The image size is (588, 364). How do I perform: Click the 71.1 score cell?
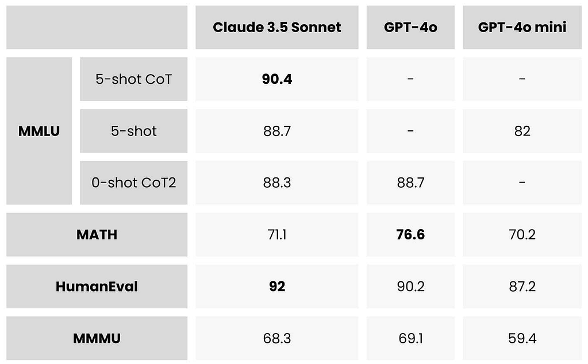coord(276,234)
